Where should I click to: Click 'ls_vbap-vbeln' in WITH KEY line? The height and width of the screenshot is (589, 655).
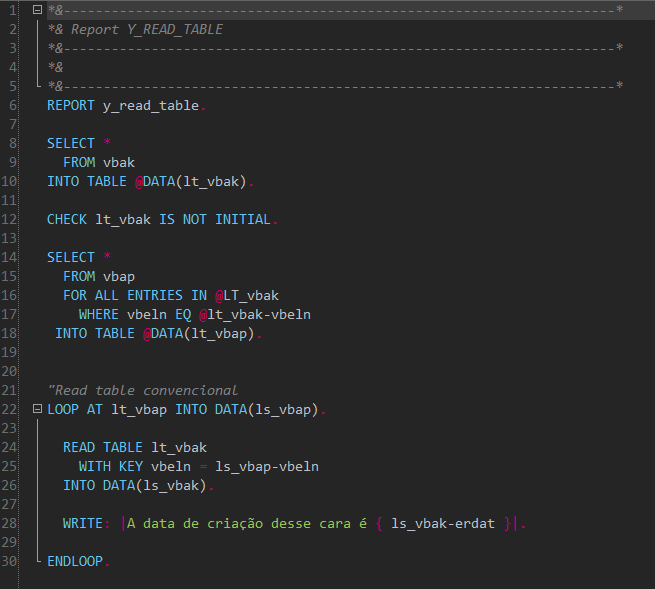point(267,467)
